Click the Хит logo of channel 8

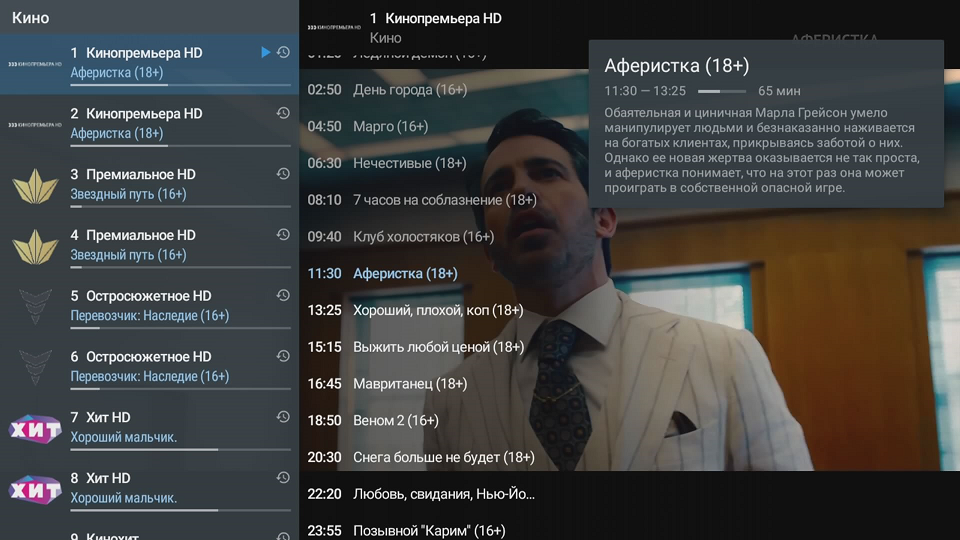(35, 489)
